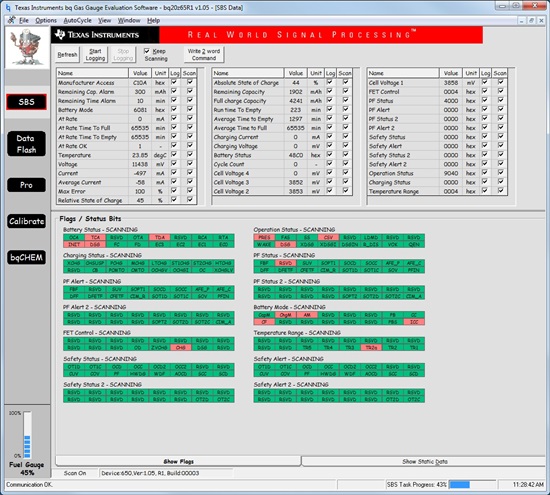Uncheck the Log box for Voltage

click(x=174, y=163)
